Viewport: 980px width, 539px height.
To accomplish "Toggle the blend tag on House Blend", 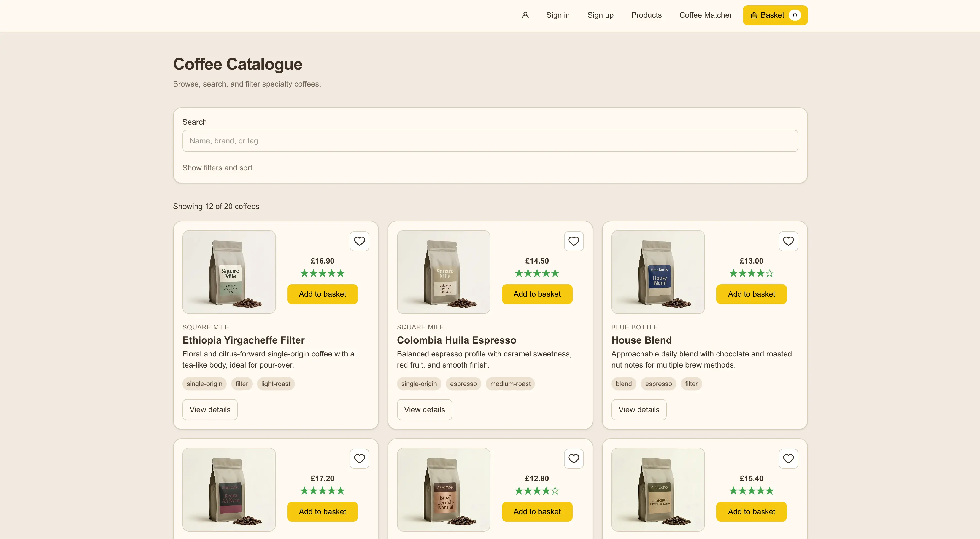I will pyautogui.click(x=623, y=384).
